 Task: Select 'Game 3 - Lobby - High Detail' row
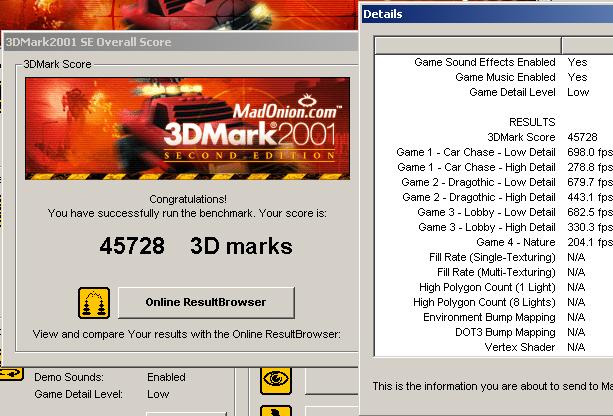point(494,227)
